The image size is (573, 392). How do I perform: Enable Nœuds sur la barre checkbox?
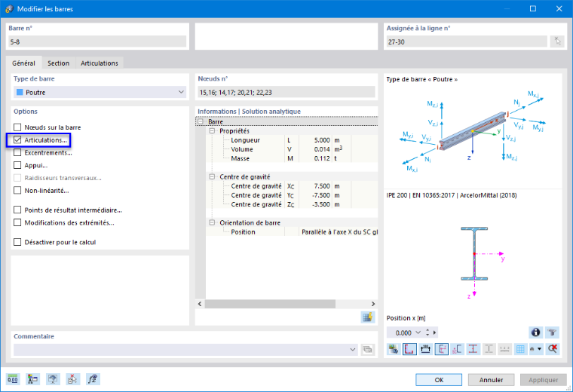pos(17,127)
